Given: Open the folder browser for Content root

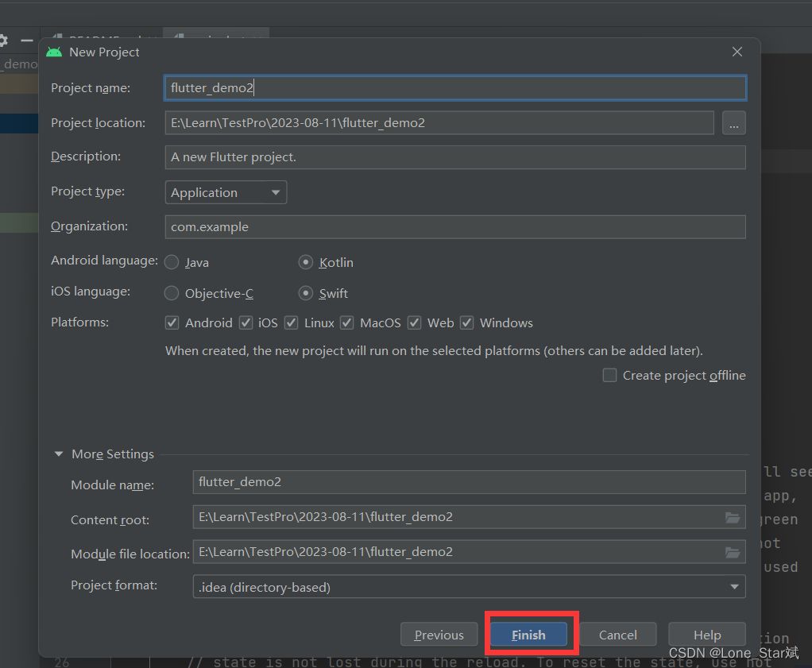Looking at the screenshot, I should click(733, 517).
